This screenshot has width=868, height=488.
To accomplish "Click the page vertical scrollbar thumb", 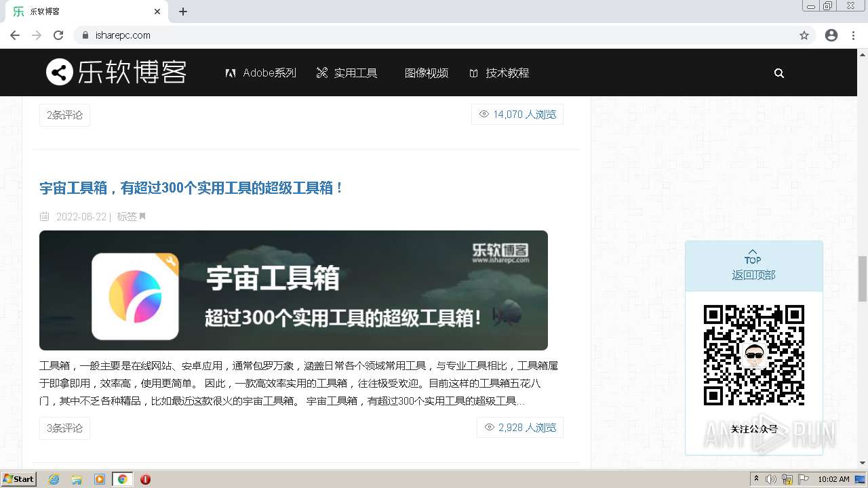I will 863,279.
